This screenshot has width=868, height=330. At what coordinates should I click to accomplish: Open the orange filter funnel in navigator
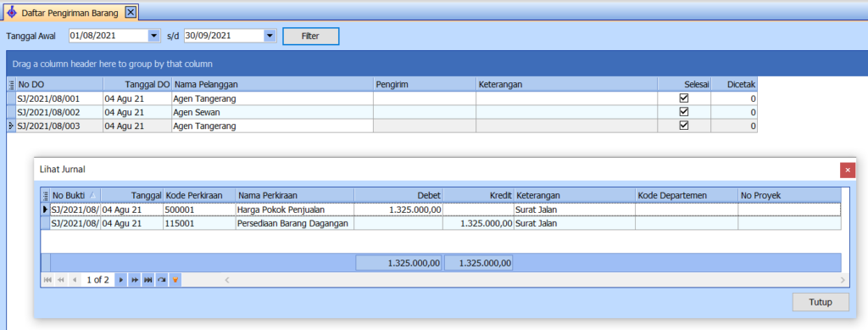click(x=175, y=280)
